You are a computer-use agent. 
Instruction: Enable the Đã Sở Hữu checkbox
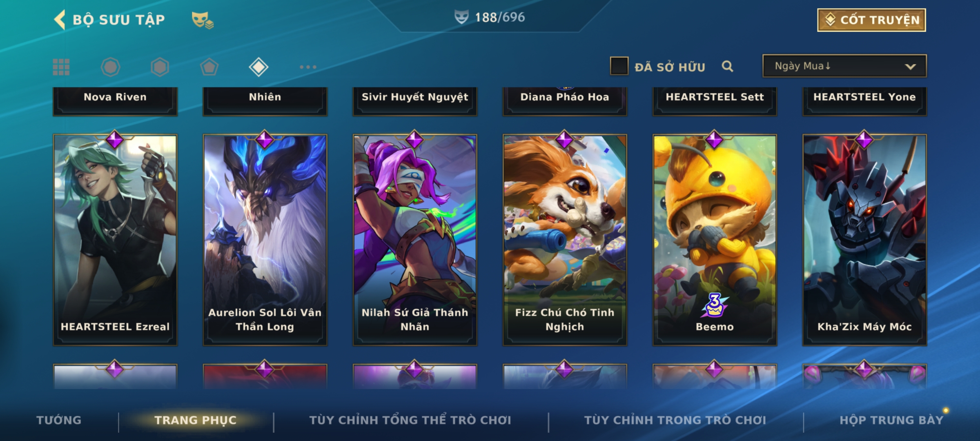(619, 66)
